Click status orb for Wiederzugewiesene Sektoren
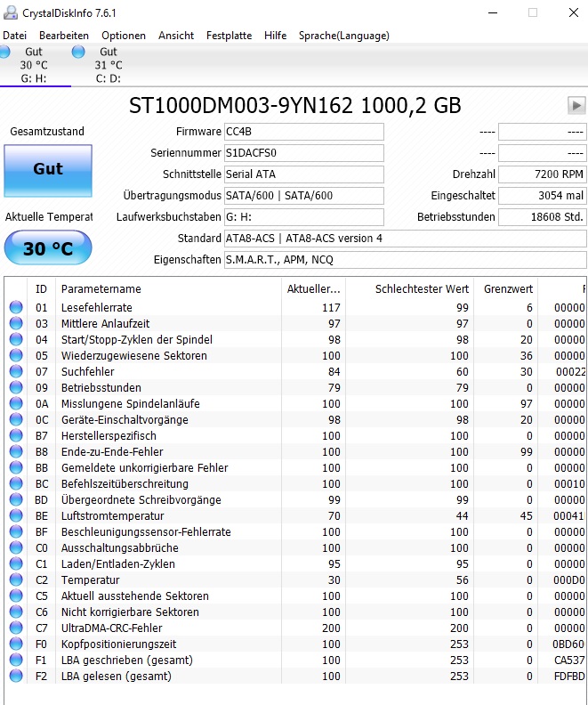 click(16, 355)
